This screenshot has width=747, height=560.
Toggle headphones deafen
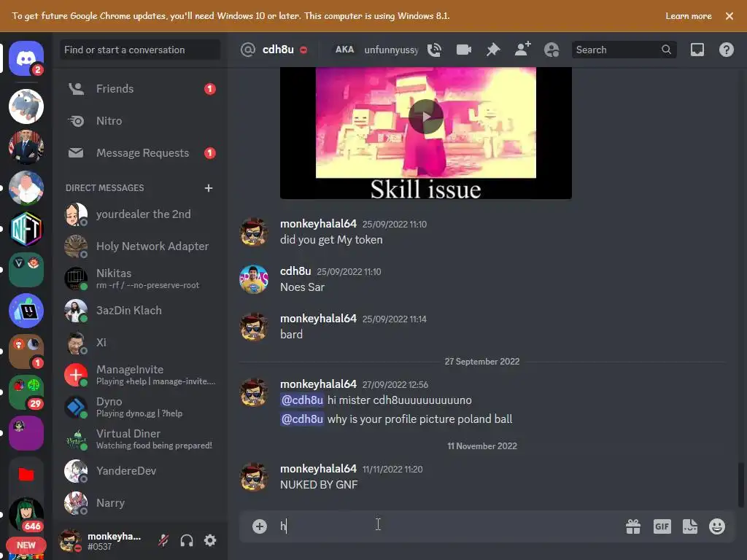[187, 540]
